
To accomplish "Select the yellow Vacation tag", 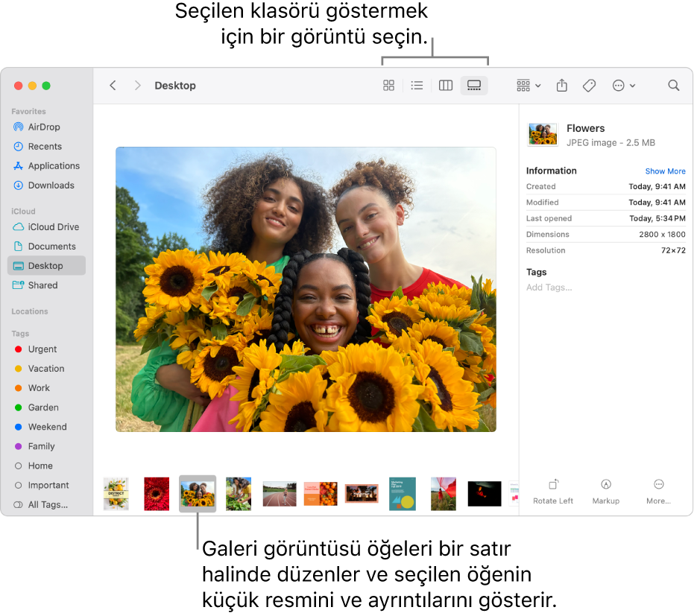I will pos(46,369).
